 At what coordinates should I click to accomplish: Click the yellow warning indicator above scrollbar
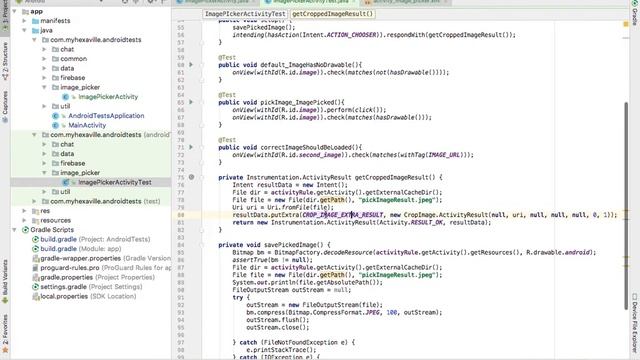[x=626, y=24]
